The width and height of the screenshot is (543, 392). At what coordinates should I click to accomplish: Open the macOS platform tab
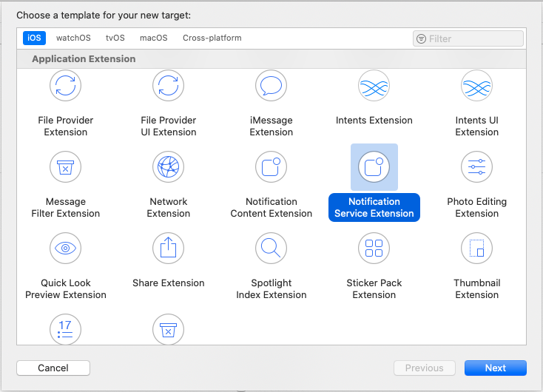(153, 38)
